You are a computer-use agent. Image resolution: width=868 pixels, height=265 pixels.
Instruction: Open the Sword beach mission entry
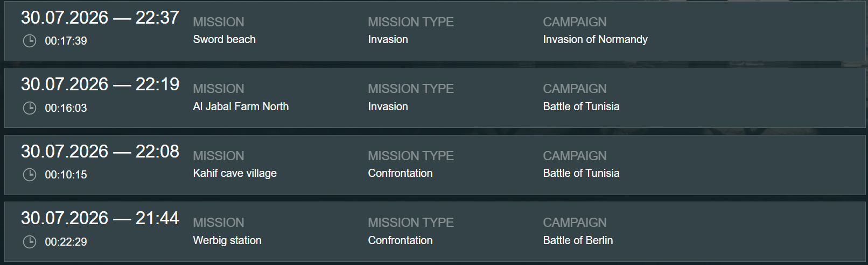224,39
